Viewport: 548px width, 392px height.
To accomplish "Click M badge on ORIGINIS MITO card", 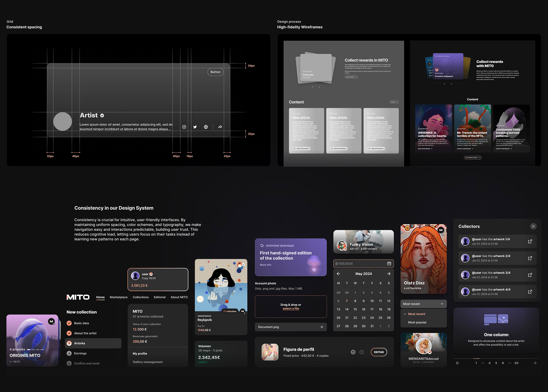I will click(51, 321).
